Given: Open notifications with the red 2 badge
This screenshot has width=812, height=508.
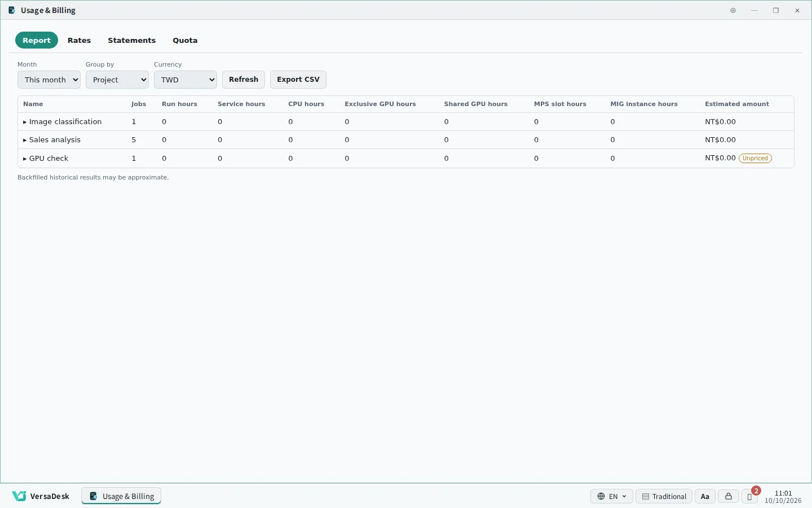Looking at the screenshot, I should 750,496.
